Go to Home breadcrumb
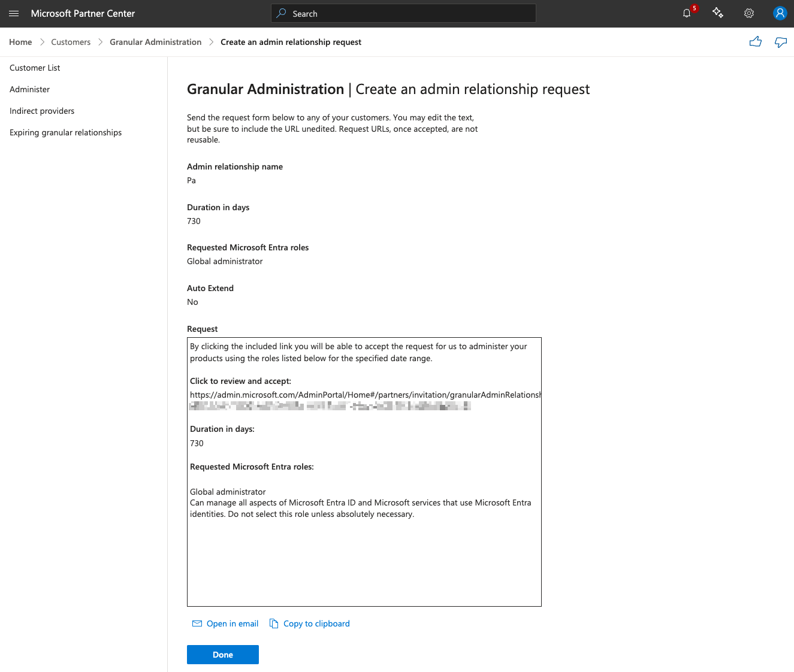 click(20, 42)
